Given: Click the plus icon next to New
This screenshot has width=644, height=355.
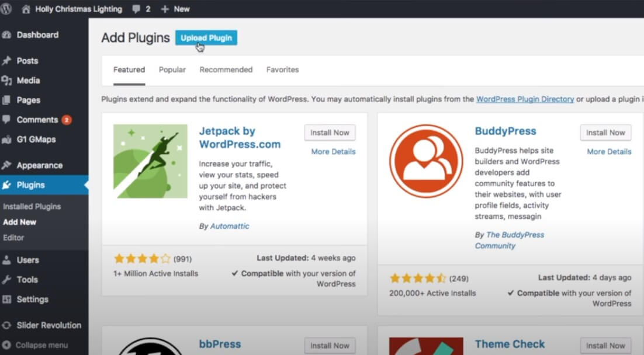Looking at the screenshot, I should [x=165, y=9].
